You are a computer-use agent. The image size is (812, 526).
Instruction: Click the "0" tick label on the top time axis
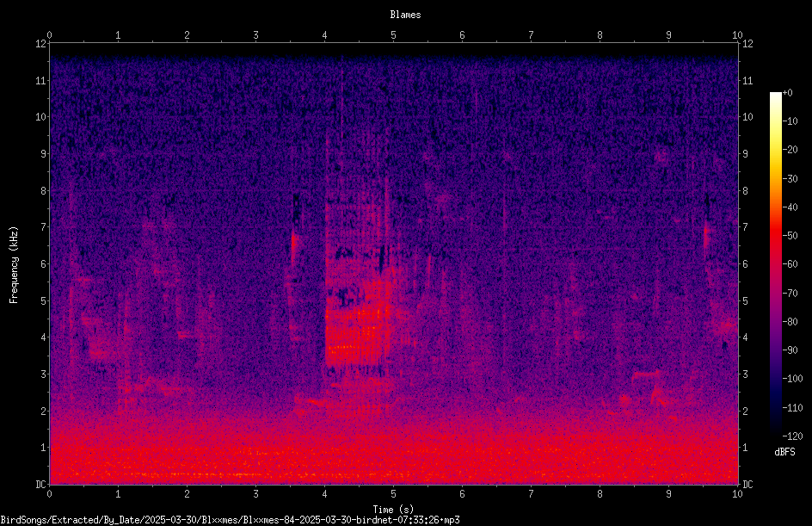[49, 35]
